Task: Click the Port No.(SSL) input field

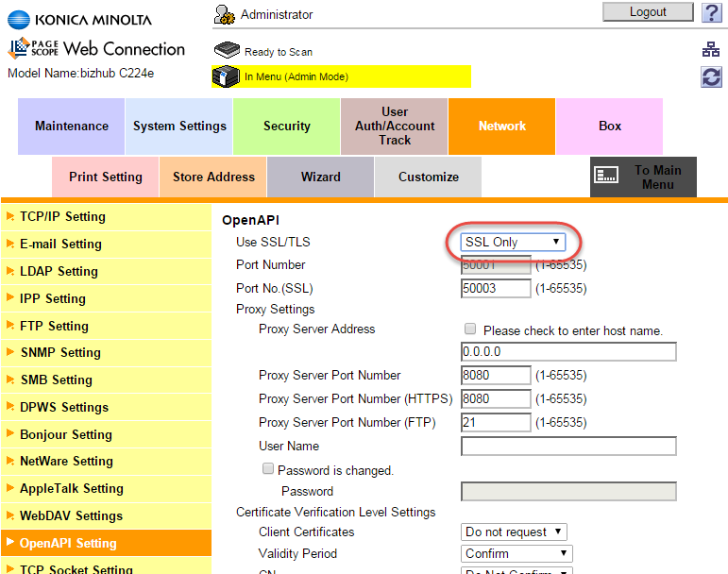Action: coord(496,289)
